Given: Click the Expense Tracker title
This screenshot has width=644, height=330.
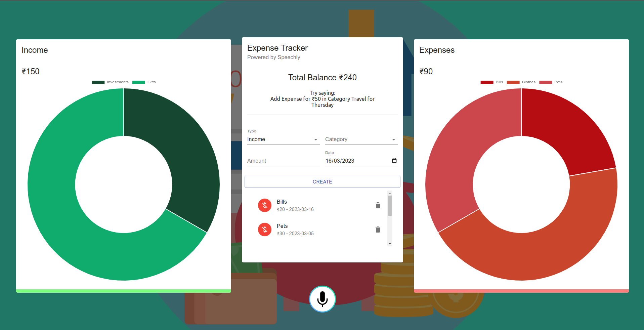Looking at the screenshot, I should (x=277, y=48).
